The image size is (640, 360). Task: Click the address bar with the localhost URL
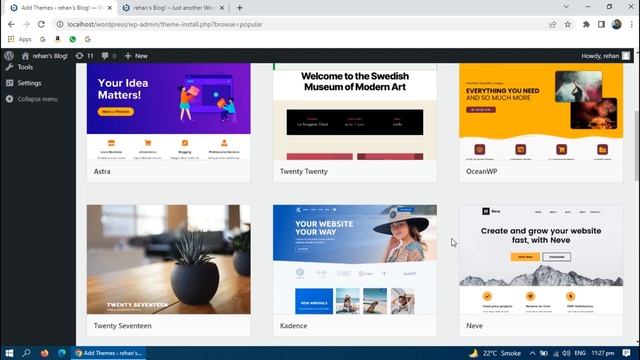coord(302,24)
